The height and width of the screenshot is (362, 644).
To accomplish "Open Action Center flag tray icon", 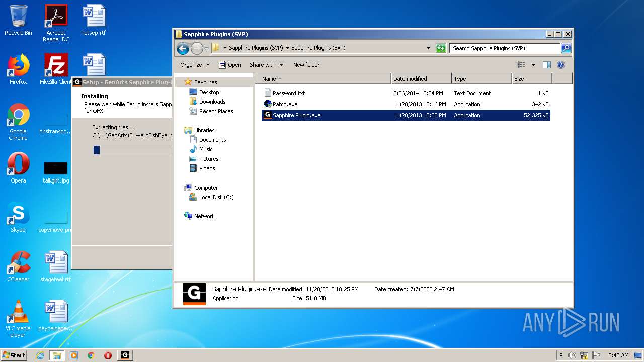I will click(x=596, y=355).
